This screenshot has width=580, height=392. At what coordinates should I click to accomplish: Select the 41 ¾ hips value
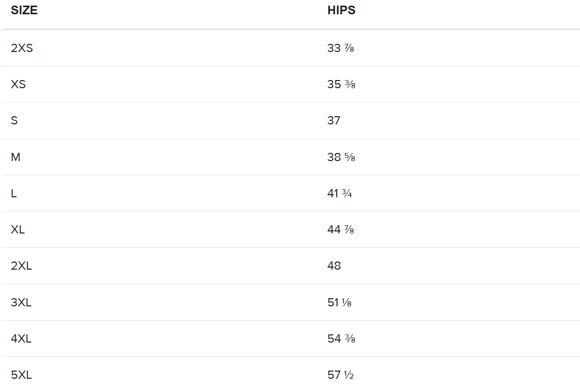coord(339,193)
